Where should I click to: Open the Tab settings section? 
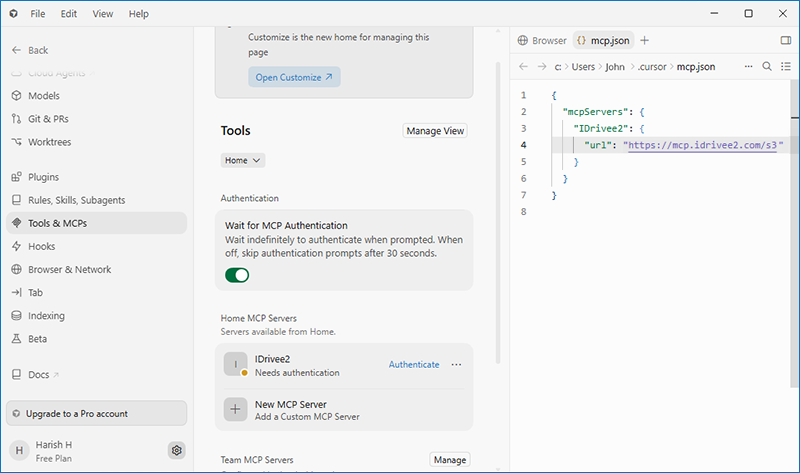tap(27, 292)
